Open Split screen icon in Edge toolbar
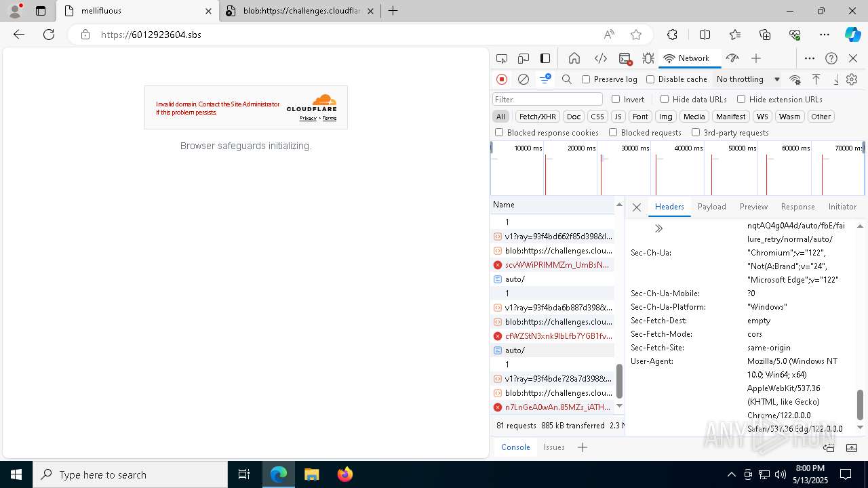The height and width of the screenshot is (488, 868). tap(705, 35)
